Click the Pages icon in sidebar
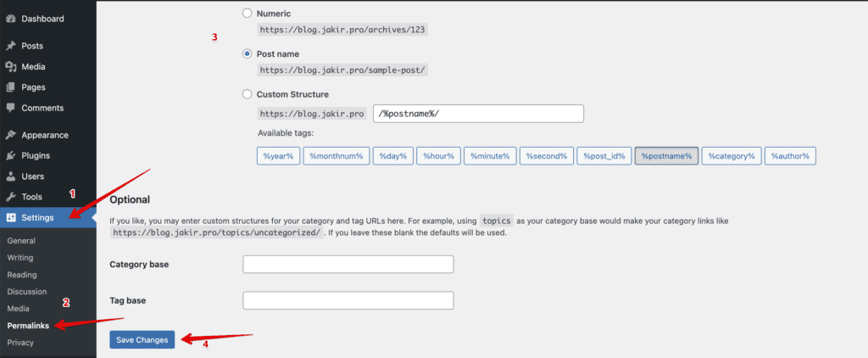Viewport: 868px width, 358px height. click(10, 87)
